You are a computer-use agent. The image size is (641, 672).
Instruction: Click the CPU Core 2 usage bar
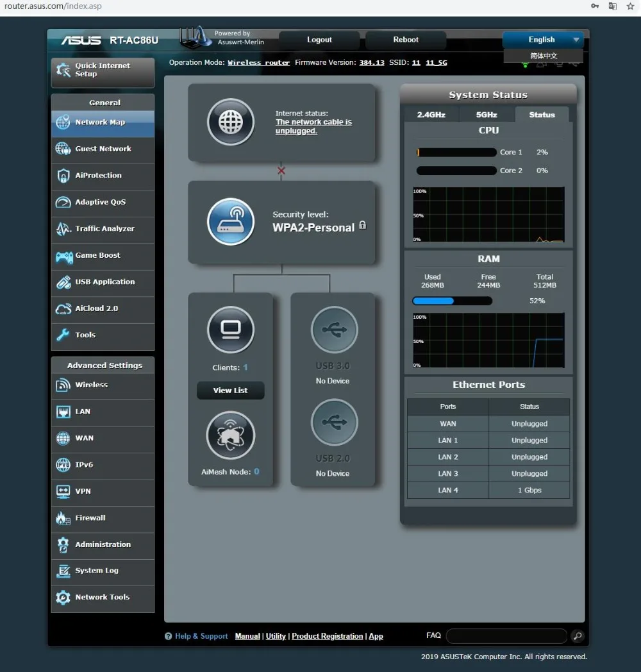(x=456, y=171)
